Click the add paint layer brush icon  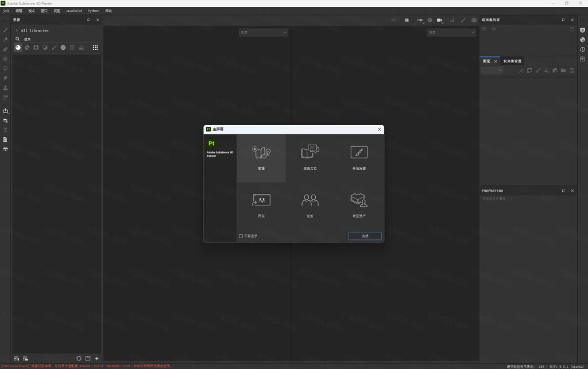pyautogui.click(x=538, y=71)
